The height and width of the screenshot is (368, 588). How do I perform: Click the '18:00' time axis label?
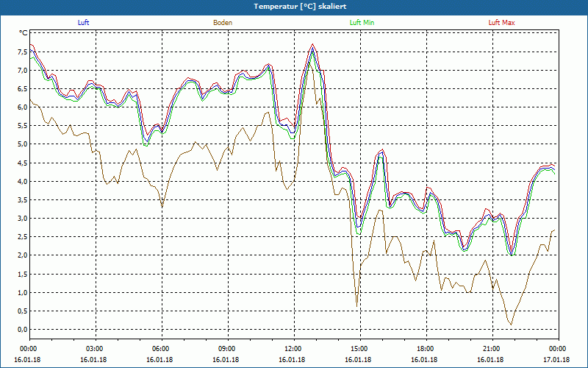(426, 349)
